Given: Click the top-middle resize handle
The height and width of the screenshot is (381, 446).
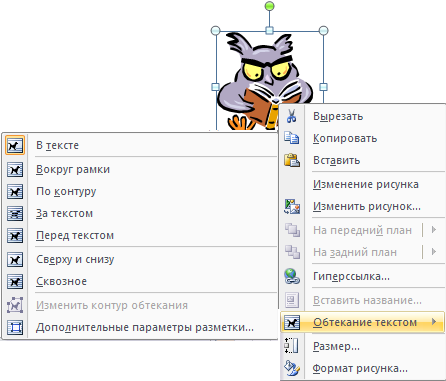Looking at the screenshot, I should [269, 31].
